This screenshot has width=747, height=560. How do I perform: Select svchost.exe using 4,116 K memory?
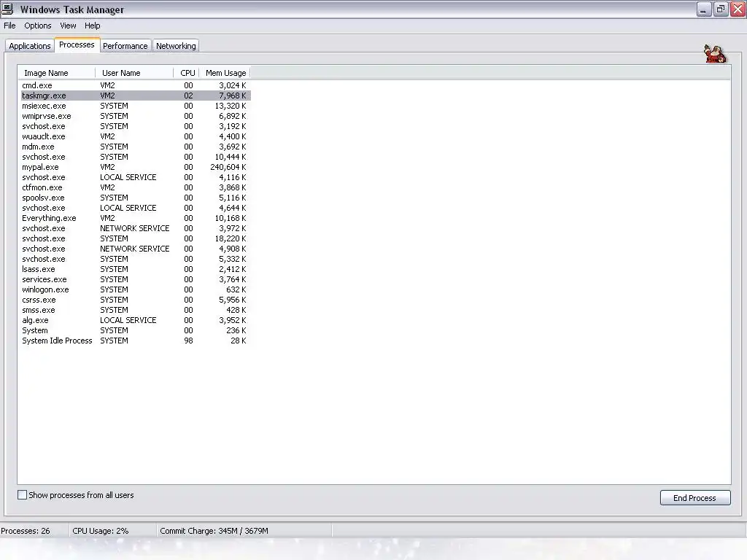pyautogui.click(x=135, y=177)
